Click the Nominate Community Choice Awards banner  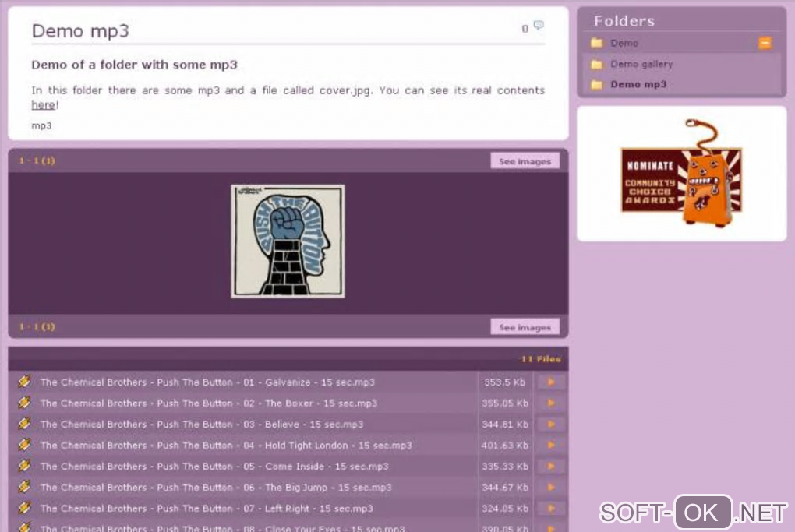[681, 173]
